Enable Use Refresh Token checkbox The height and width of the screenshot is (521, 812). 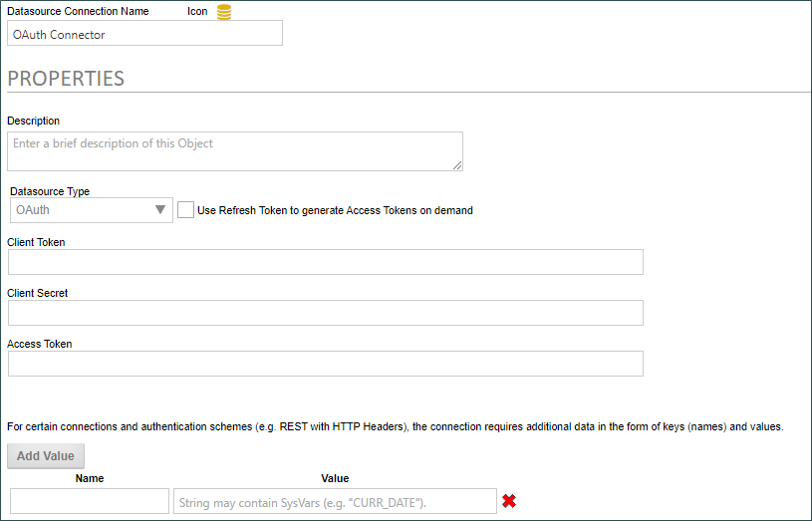point(185,210)
